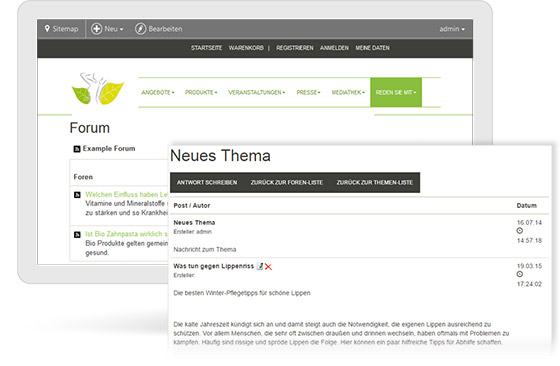
Task: Expand the Presse navigation menu
Action: point(308,92)
